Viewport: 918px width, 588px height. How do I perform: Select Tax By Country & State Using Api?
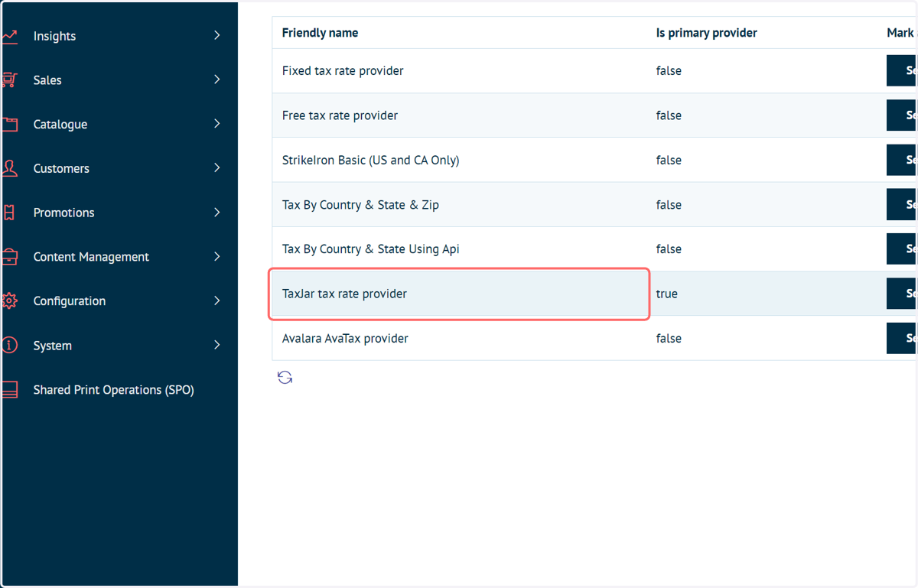(370, 249)
